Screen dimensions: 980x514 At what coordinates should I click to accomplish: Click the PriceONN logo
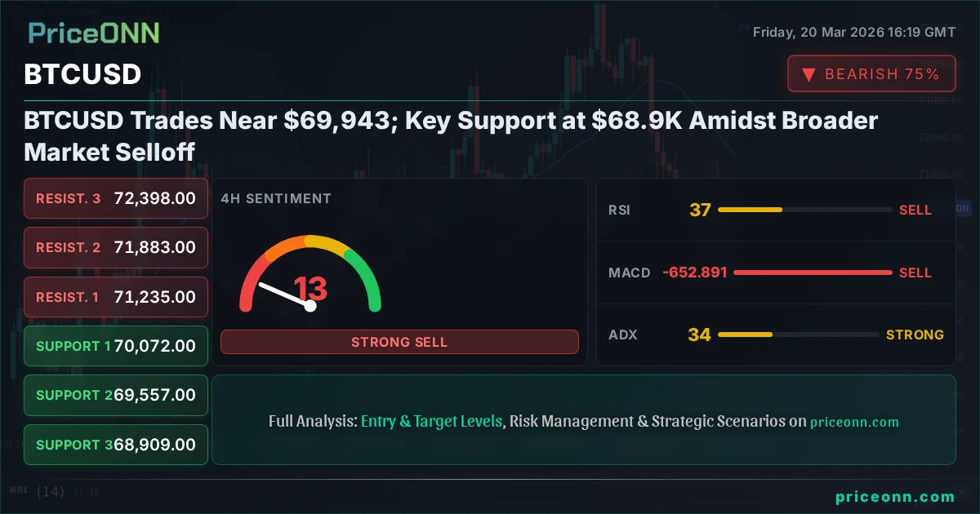pos(94,33)
